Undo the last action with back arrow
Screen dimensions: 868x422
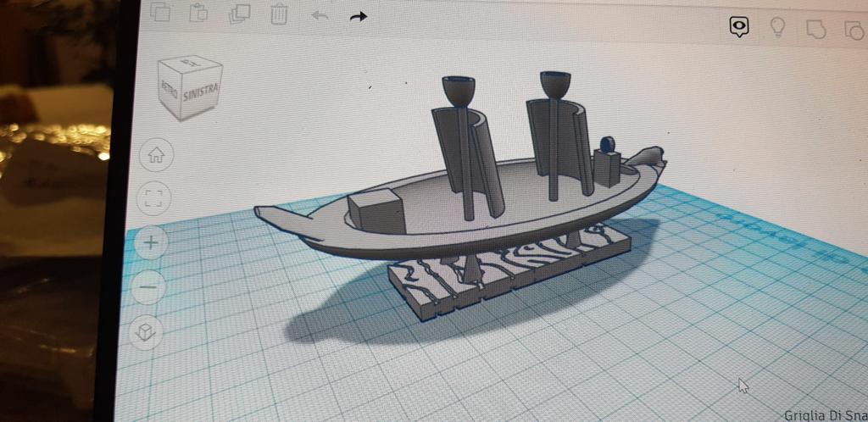click(x=320, y=15)
